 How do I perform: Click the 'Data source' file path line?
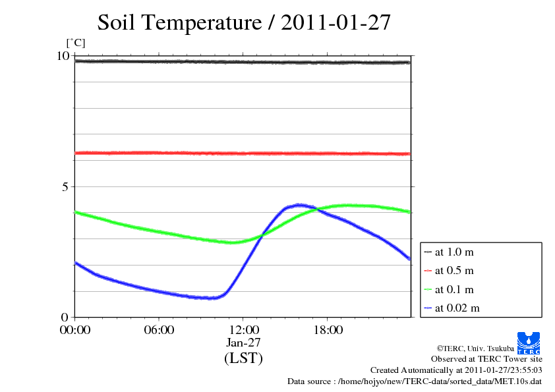415,381
